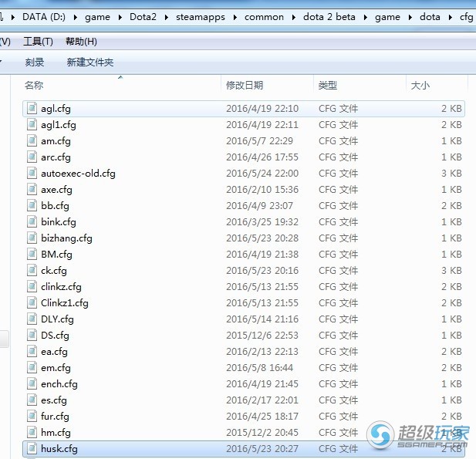Screen dimensions: 476x459
Task: Click the hm.cfg file icon
Action: tap(32, 432)
